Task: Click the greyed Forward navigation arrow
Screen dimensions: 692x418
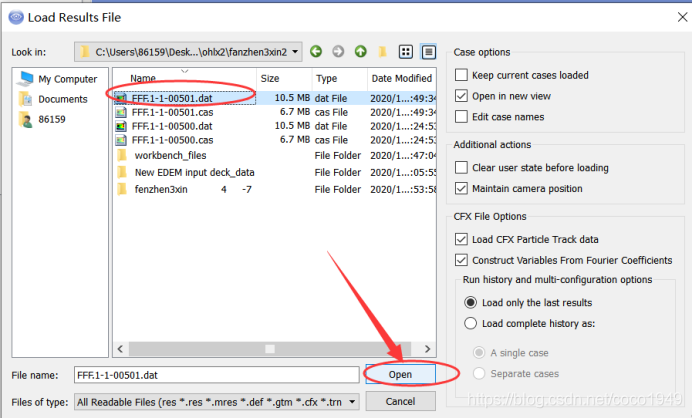Action: (338, 52)
